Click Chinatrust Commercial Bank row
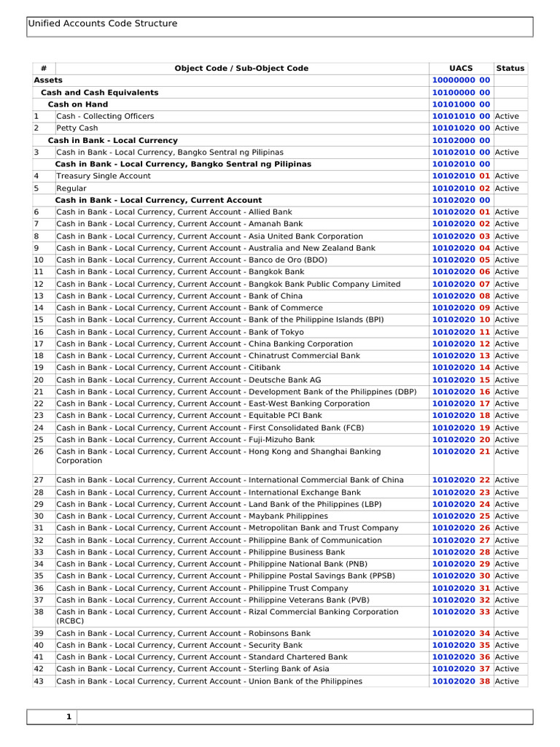560x747 pixels. (x=280, y=356)
